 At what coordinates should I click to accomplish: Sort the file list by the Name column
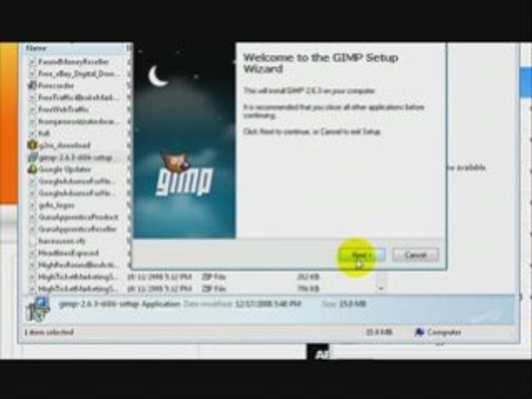pyautogui.click(x=37, y=48)
